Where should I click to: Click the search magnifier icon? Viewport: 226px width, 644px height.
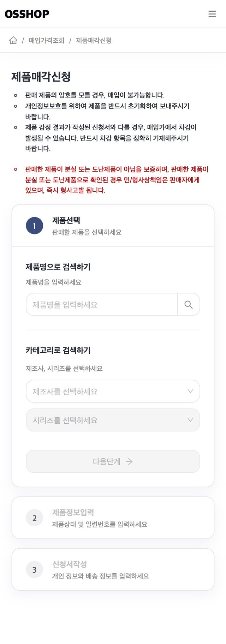[189, 304]
